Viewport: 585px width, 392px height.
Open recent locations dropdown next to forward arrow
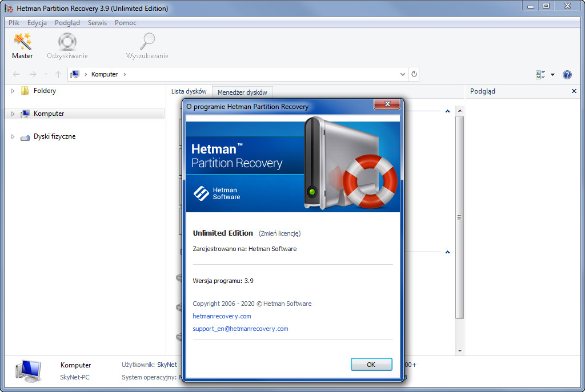(x=46, y=74)
